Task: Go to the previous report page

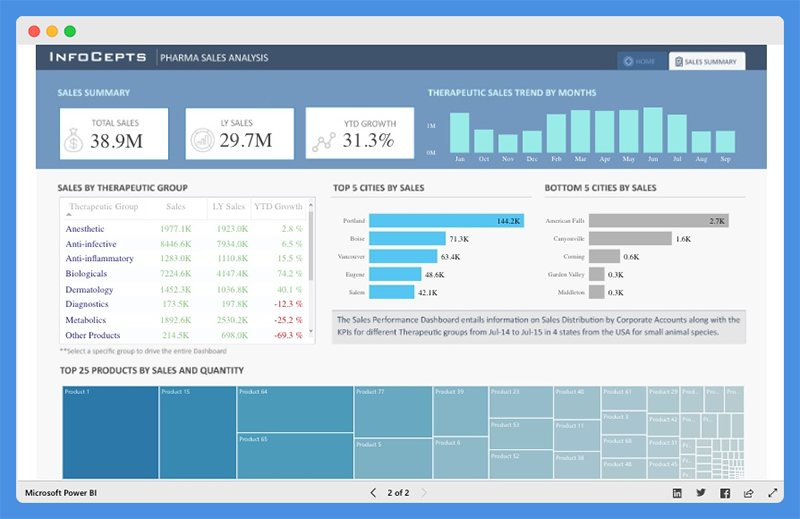Action: click(373, 493)
